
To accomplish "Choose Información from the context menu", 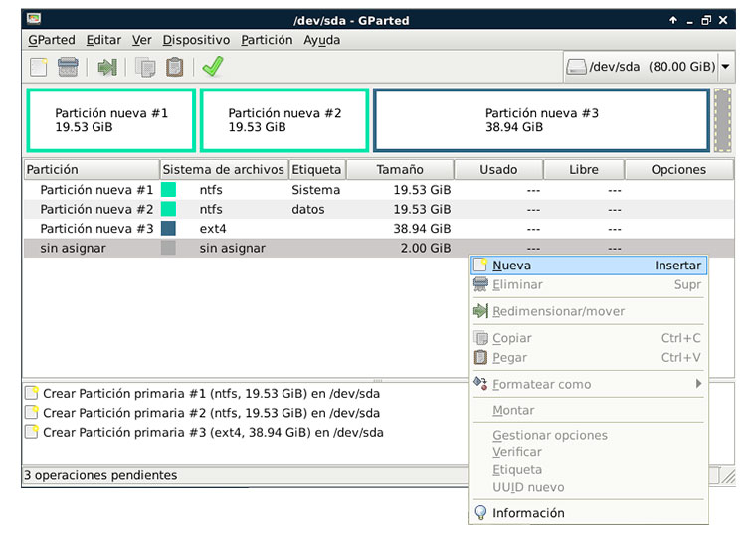I will click(588, 512).
